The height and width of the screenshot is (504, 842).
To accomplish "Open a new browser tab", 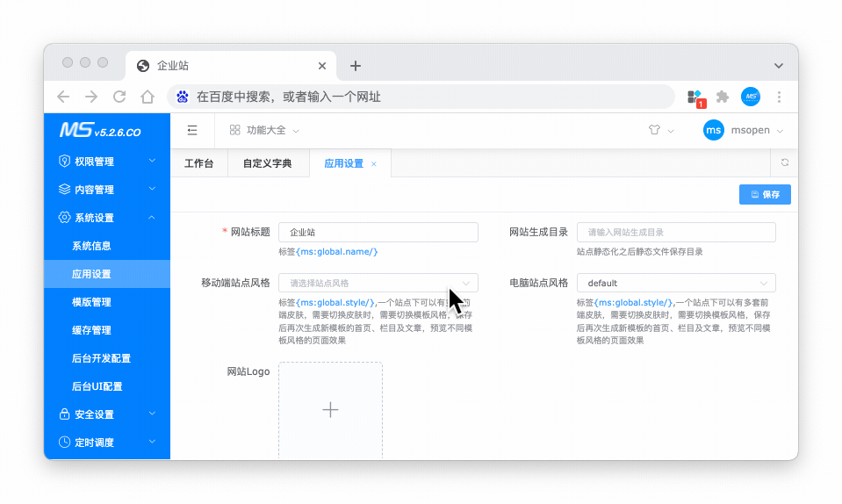I will tap(356, 66).
